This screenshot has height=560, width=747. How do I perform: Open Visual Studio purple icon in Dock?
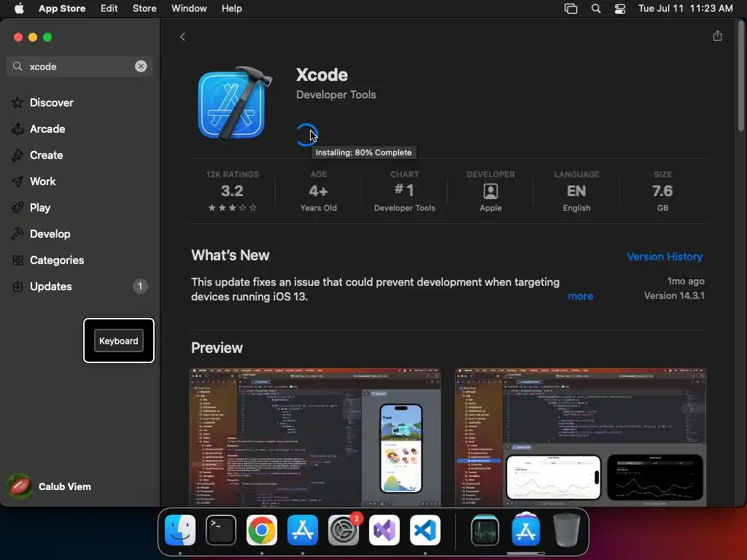click(384, 530)
